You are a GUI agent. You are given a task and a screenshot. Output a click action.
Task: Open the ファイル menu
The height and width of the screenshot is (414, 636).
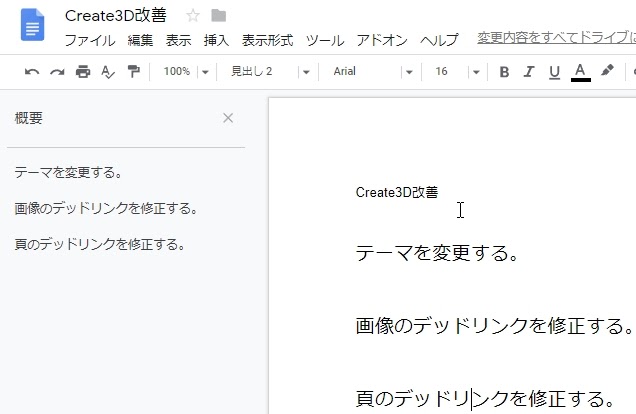click(x=90, y=41)
